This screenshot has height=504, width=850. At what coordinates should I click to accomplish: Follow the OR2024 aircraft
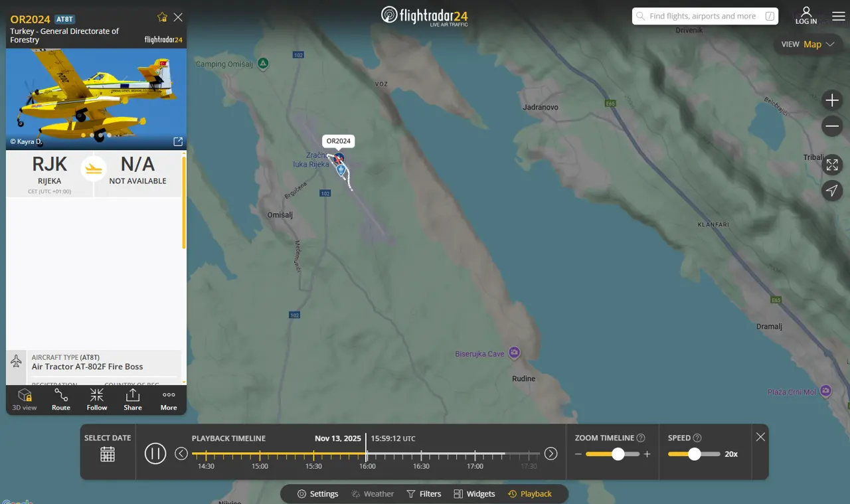point(97,400)
